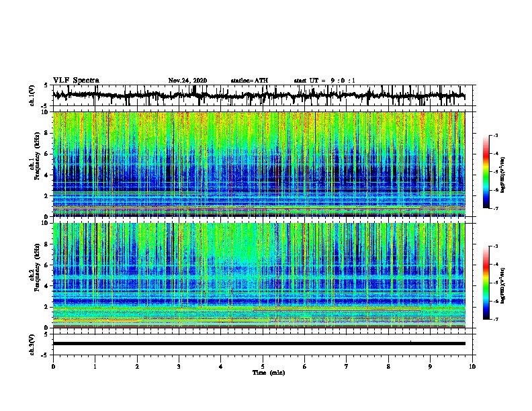Click the ch.1 "Frequency (kHz)" axis label
Screen dimensions: 532x411
37,156
